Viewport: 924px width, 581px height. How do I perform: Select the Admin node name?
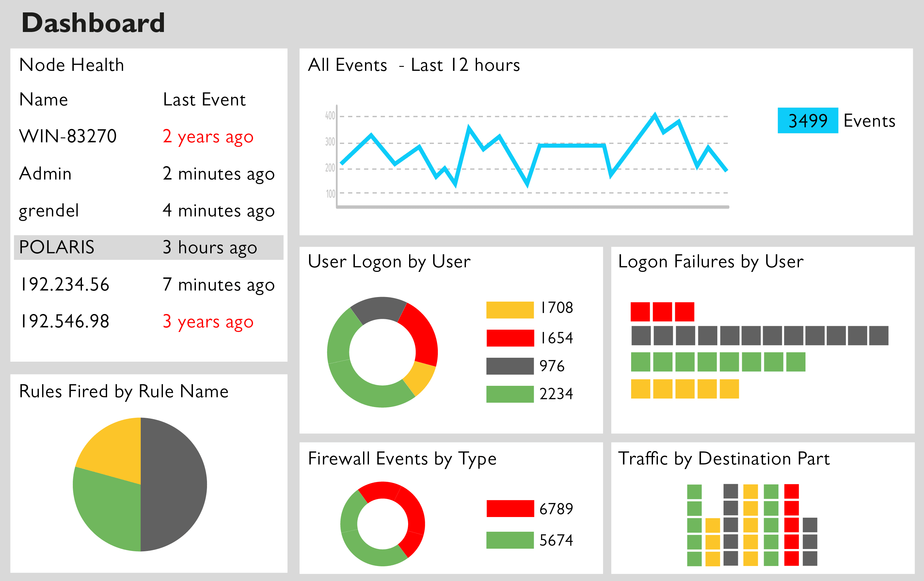coord(45,173)
